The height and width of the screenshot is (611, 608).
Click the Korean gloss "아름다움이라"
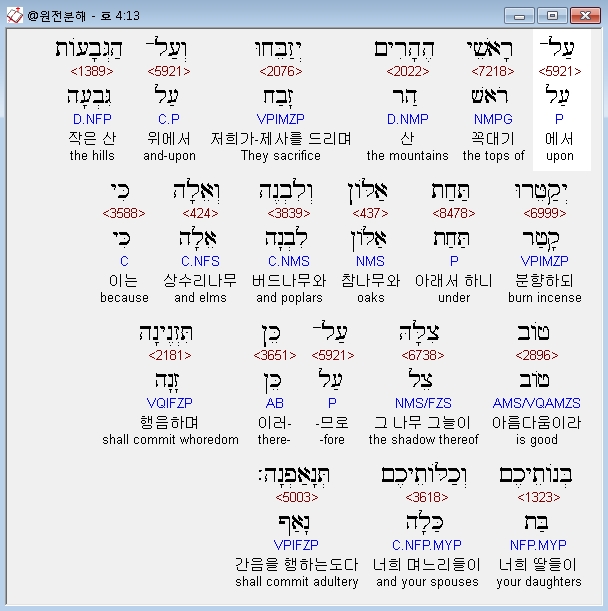537,422
